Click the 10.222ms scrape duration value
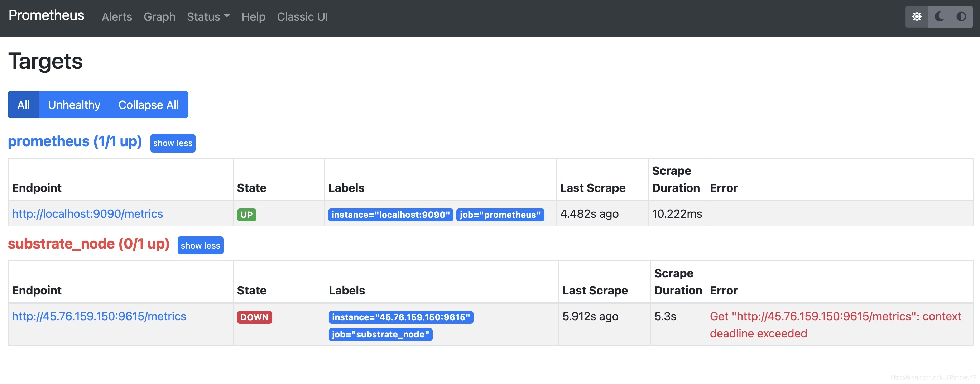Image resolution: width=980 pixels, height=384 pixels. pos(677,214)
